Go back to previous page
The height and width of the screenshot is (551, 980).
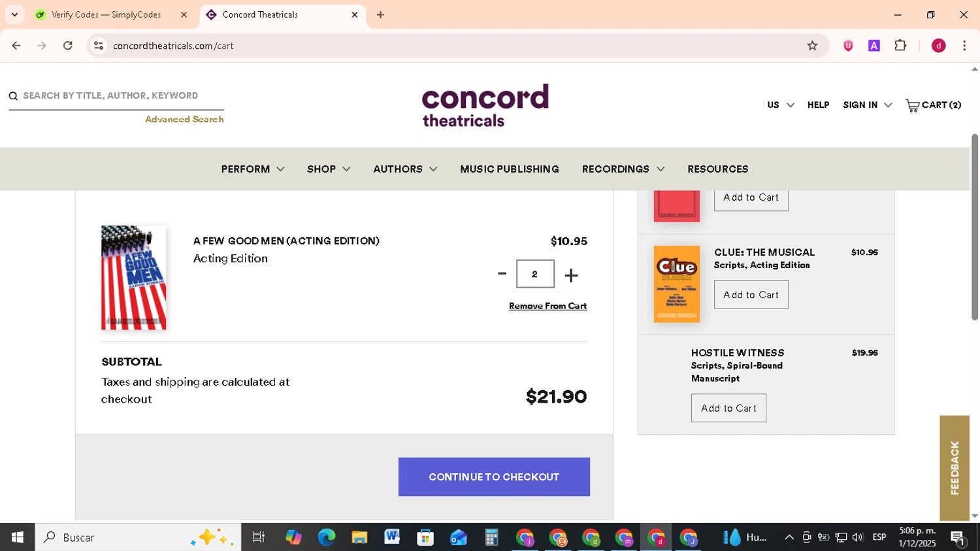[x=16, y=46]
